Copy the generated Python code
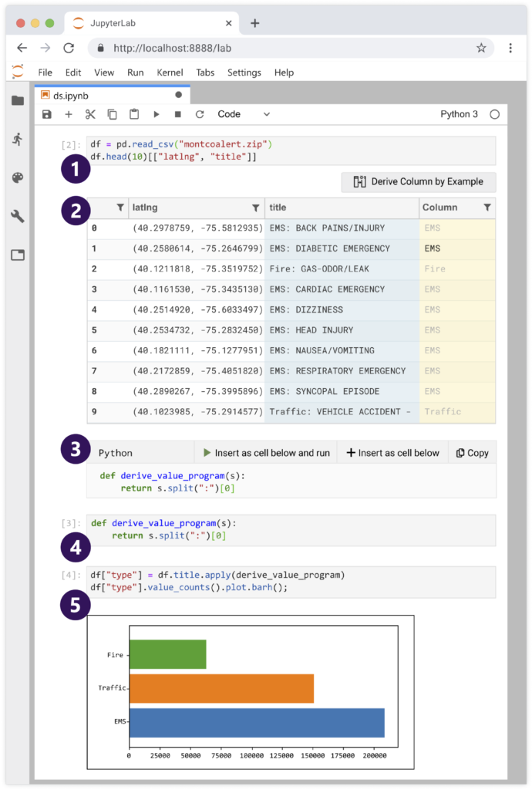Viewport: 532px width, 790px height. pos(472,453)
